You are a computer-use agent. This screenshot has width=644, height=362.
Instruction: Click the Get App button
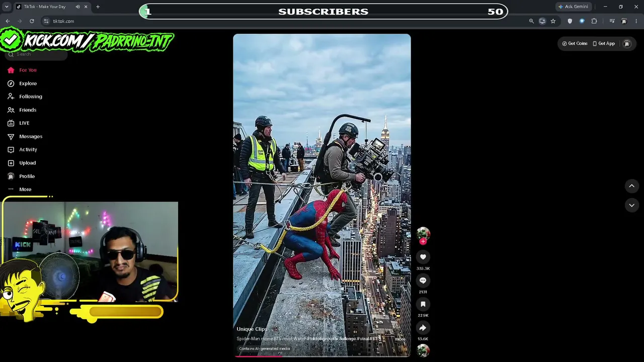point(604,44)
